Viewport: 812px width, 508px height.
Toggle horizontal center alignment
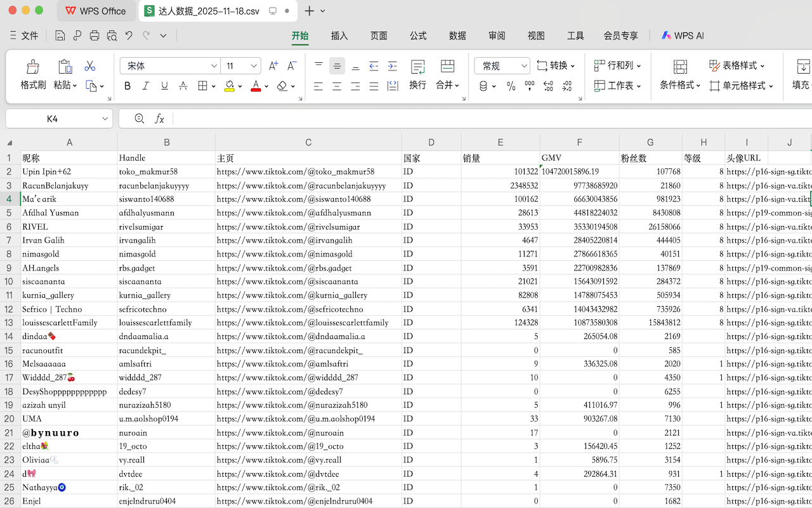tap(337, 86)
